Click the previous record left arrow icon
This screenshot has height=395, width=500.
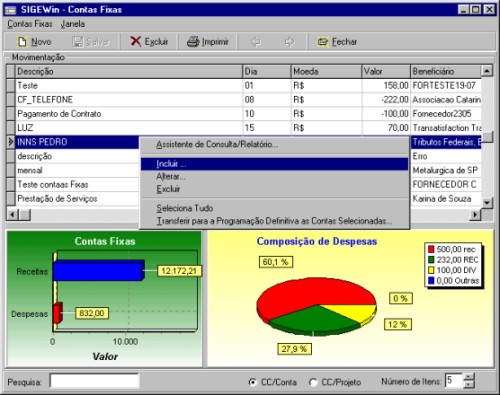click(256, 42)
